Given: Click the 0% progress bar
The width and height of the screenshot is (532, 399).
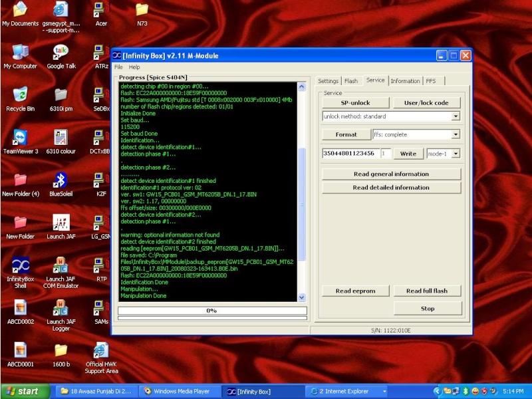Looking at the screenshot, I should [x=212, y=311].
